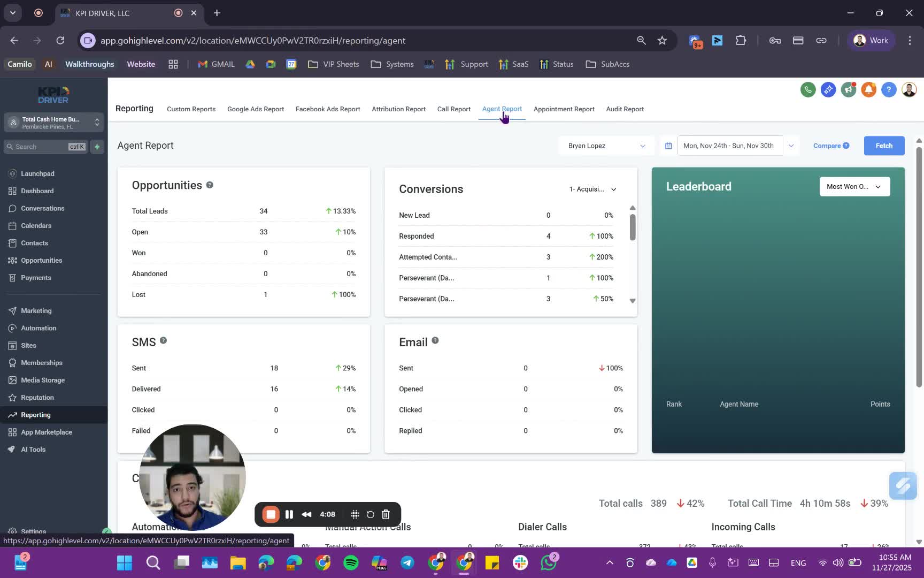
Task: Click the blue AI assistant icon in header
Action: [828, 89]
